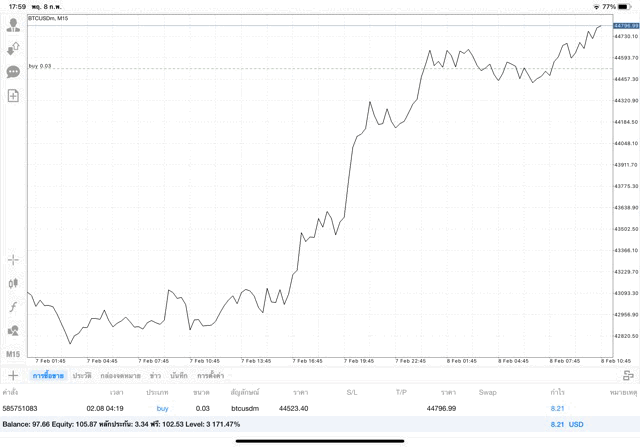Open the indicators function icon
This screenshot has height=447, width=640.
pyautogui.click(x=13, y=306)
